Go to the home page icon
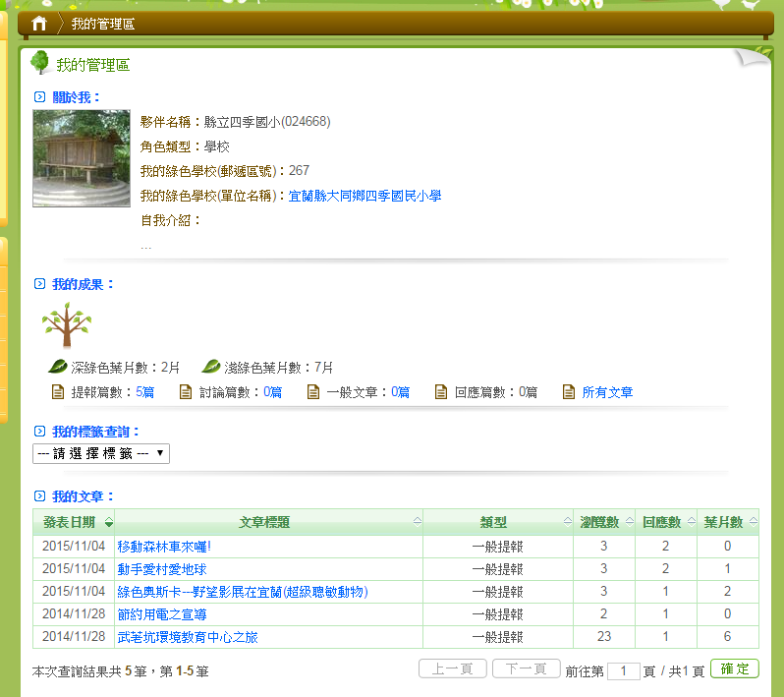This screenshot has height=697, width=784. pos(39,23)
